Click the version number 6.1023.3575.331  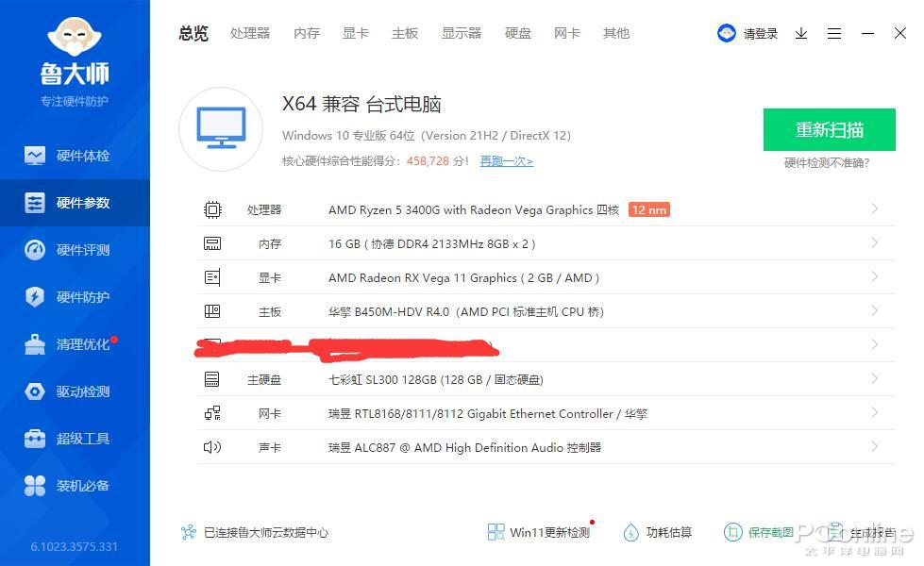pos(75,546)
